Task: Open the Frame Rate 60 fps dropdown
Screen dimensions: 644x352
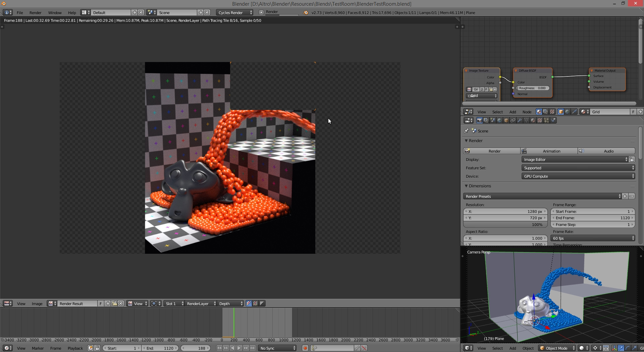Action: coord(593,238)
